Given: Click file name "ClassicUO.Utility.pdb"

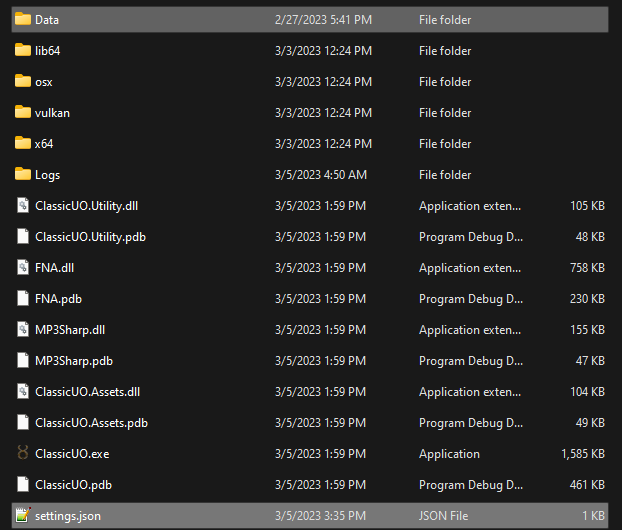Looking at the screenshot, I should tap(90, 237).
